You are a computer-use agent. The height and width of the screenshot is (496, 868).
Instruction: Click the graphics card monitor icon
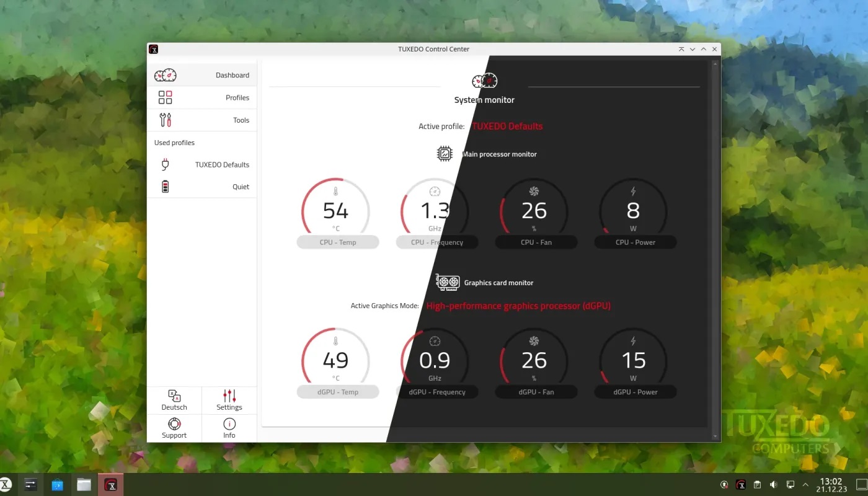pyautogui.click(x=448, y=283)
